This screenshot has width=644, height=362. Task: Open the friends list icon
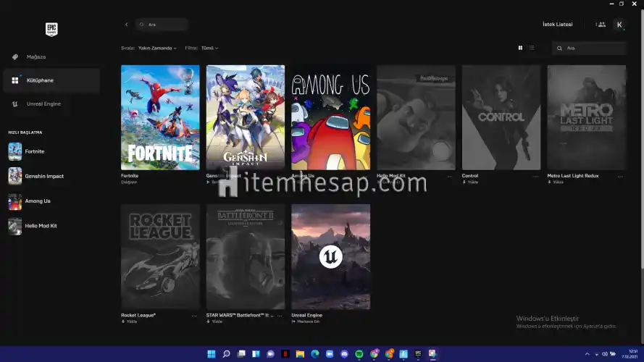601,25
